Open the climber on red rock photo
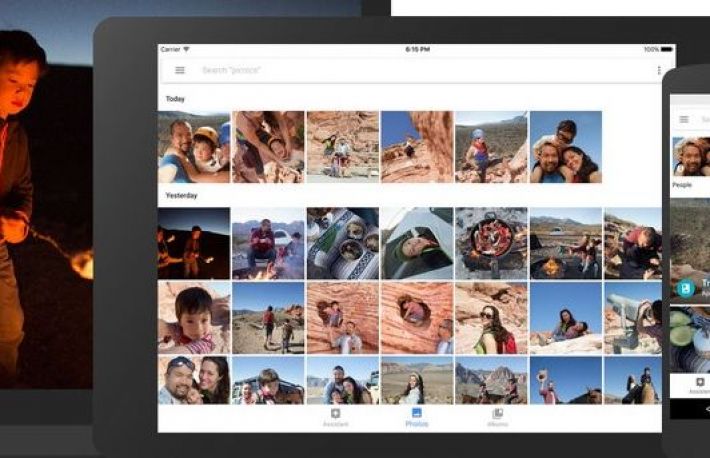The image size is (710, 458). [x=416, y=146]
